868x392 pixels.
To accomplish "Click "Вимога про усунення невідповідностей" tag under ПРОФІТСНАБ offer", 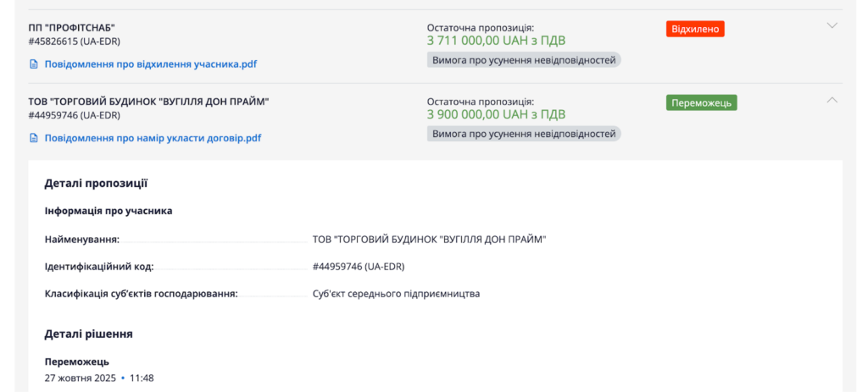I will (x=524, y=59).
